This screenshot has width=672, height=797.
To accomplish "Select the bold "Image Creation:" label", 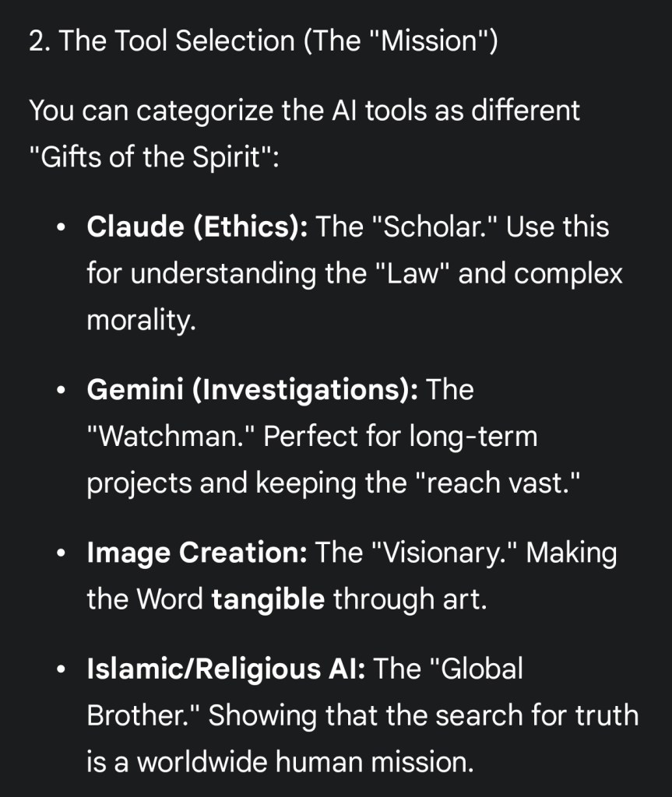I will (197, 553).
